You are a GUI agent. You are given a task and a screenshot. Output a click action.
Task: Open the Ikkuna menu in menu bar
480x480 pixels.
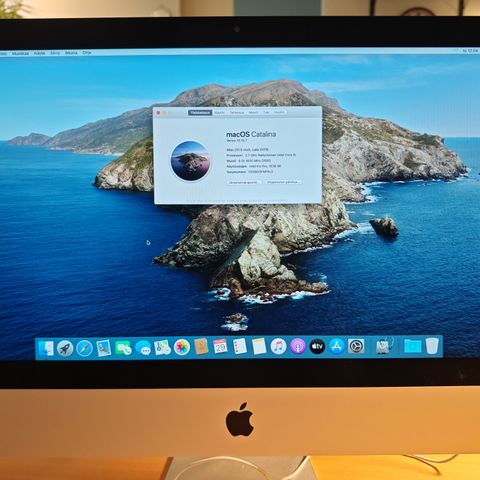tap(71, 53)
